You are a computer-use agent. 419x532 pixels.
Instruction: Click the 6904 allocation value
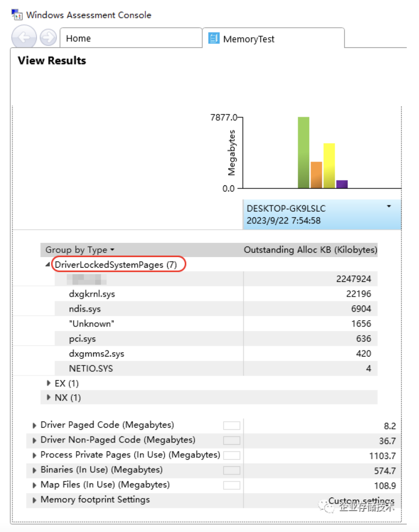[x=361, y=309]
